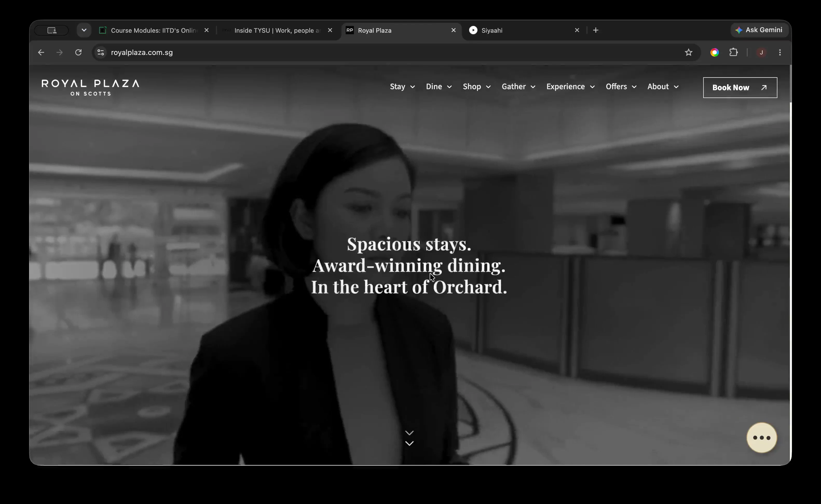Open the colorful circle extension icon
Viewport: 821px width, 504px height.
click(x=715, y=52)
